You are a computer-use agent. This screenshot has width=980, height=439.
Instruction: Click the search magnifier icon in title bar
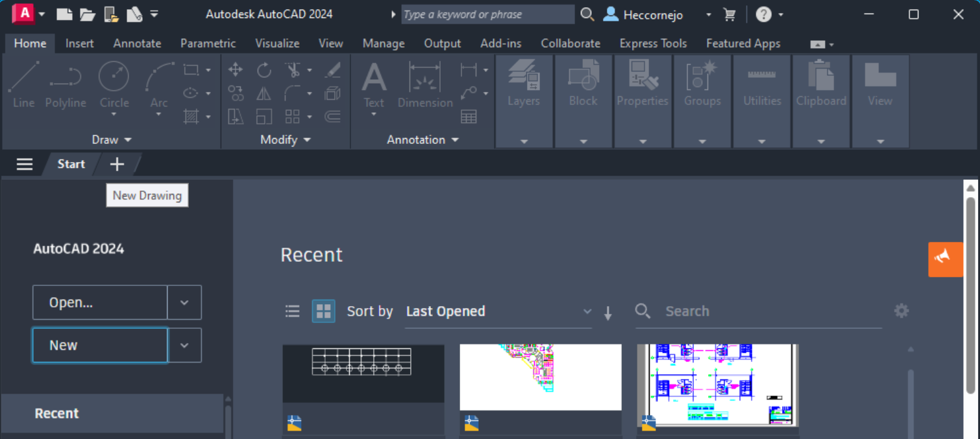(x=587, y=14)
